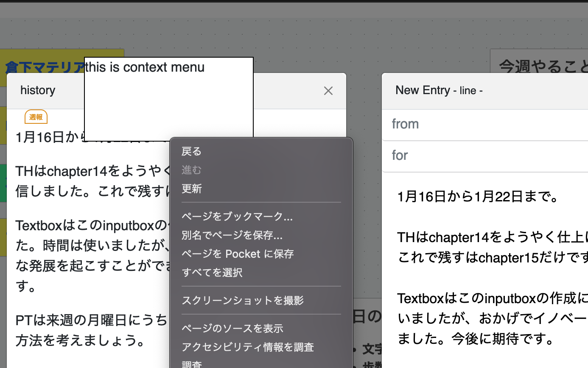Click the 週報 tag in the history panel
The image size is (588, 368).
pyautogui.click(x=36, y=117)
